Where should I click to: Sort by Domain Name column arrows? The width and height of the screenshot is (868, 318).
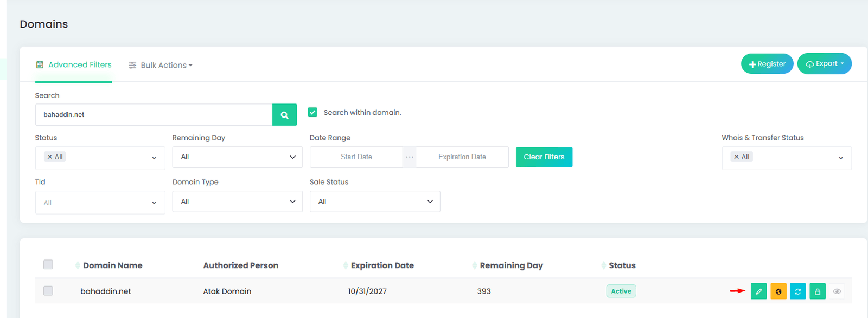(x=78, y=265)
